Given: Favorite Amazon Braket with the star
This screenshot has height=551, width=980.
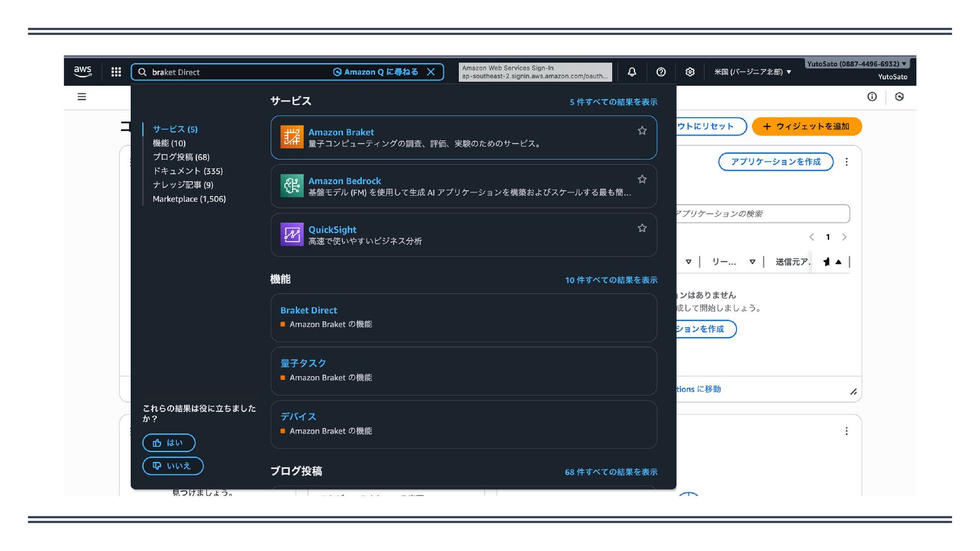Looking at the screenshot, I should [x=642, y=131].
